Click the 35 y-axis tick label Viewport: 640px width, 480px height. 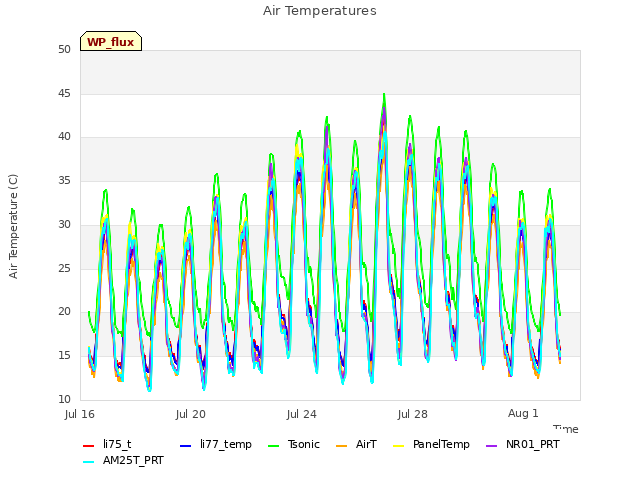tap(64, 180)
